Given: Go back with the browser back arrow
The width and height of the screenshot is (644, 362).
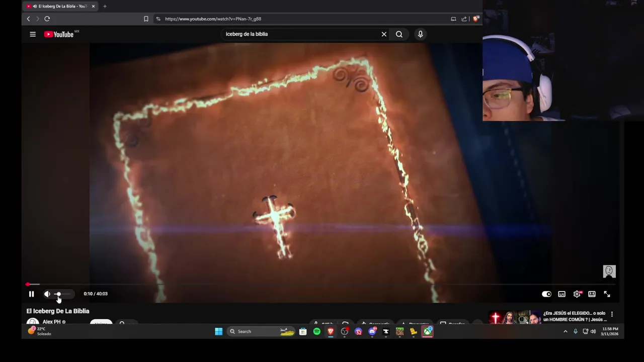Looking at the screenshot, I should tap(28, 19).
